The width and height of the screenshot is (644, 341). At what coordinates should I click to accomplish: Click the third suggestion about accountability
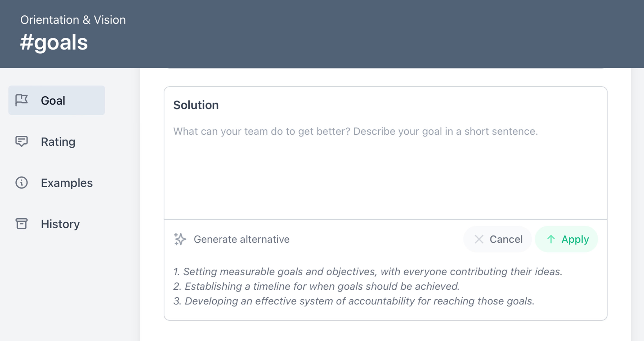click(x=354, y=301)
